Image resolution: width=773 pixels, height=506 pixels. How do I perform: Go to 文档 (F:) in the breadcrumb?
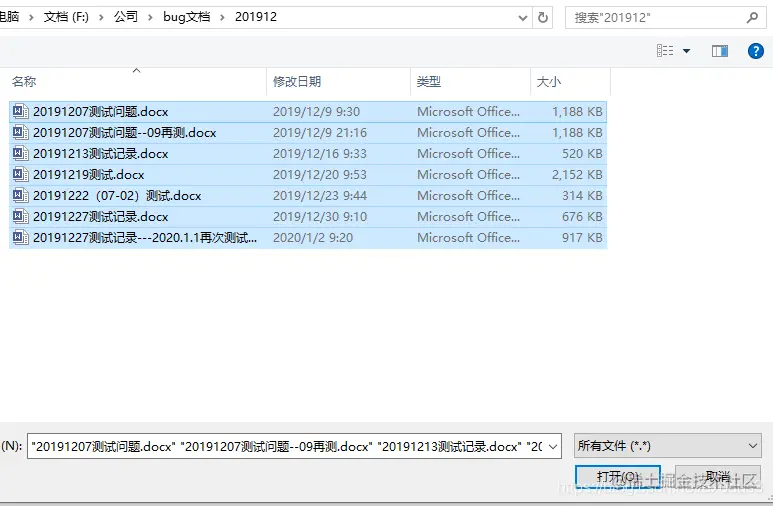(66, 17)
